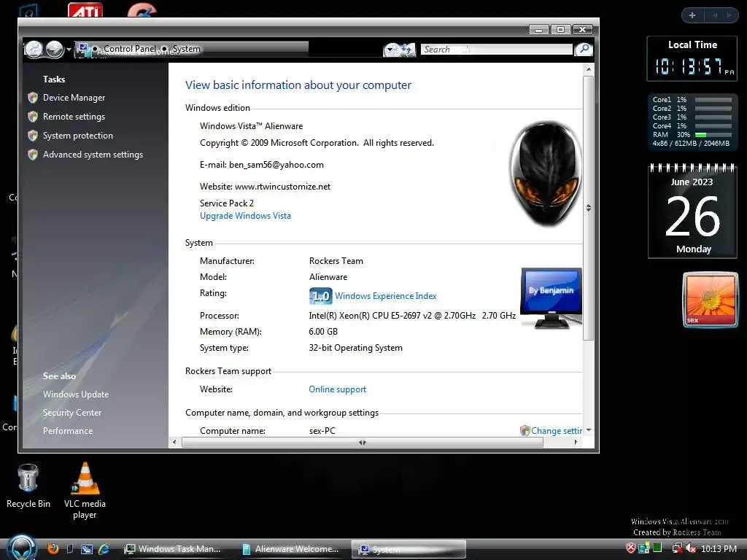Image resolution: width=747 pixels, height=560 pixels.
Task: Click the shield icon beside Remote settings
Action: (x=33, y=117)
